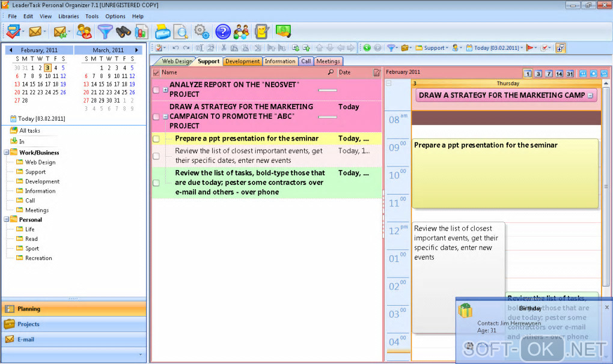613x364 pixels.
Task: Expand the ANALYZE REPORT task subtasks
Action: pyautogui.click(x=165, y=90)
